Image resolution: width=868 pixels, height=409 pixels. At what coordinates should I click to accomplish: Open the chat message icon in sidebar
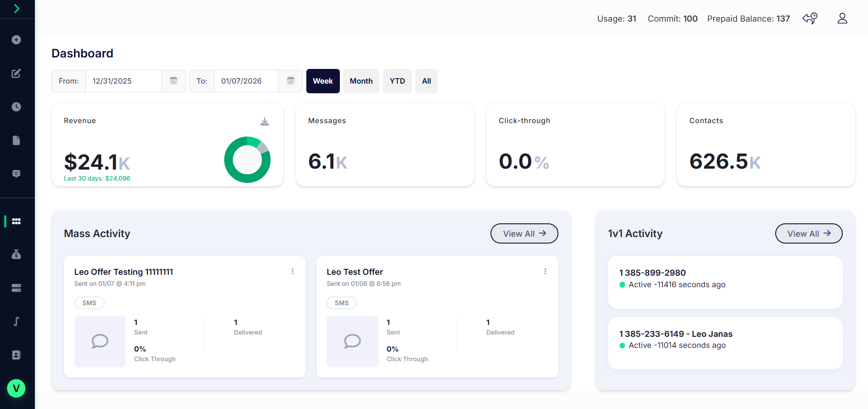(x=17, y=174)
